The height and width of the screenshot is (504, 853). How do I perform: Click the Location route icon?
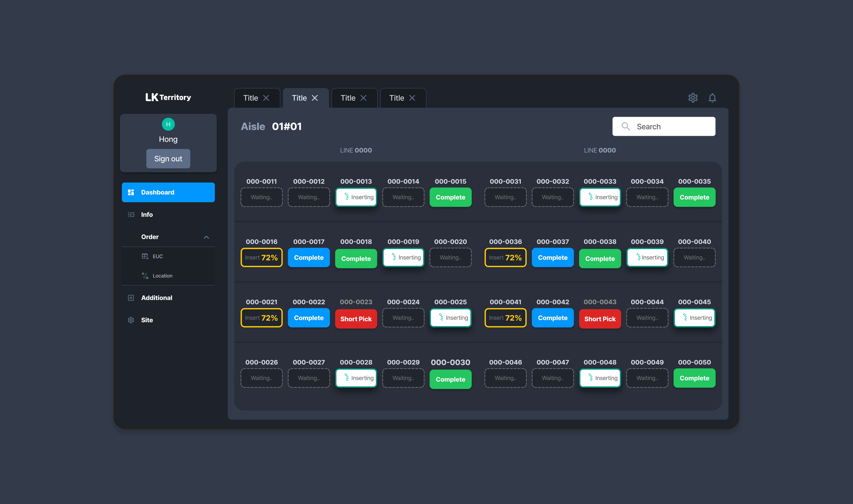145,276
